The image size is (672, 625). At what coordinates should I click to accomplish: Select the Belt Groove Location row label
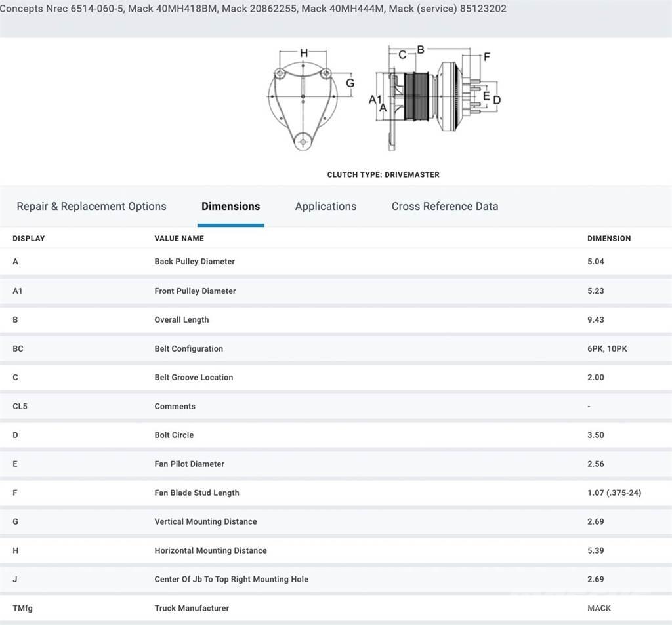click(x=194, y=377)
